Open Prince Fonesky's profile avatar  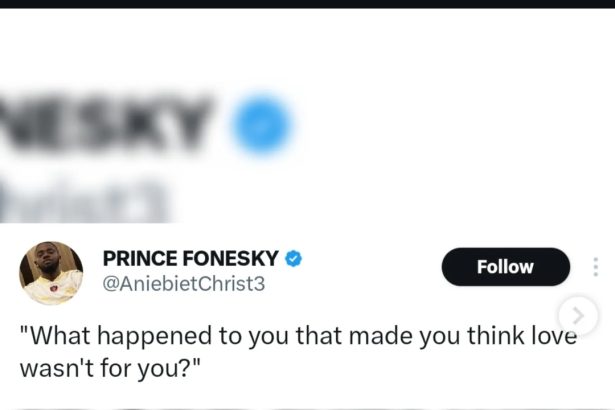pos(51,271)
